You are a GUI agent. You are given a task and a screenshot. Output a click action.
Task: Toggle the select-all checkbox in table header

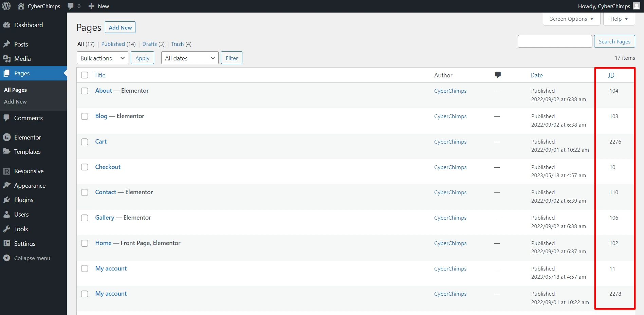[85, 75]
